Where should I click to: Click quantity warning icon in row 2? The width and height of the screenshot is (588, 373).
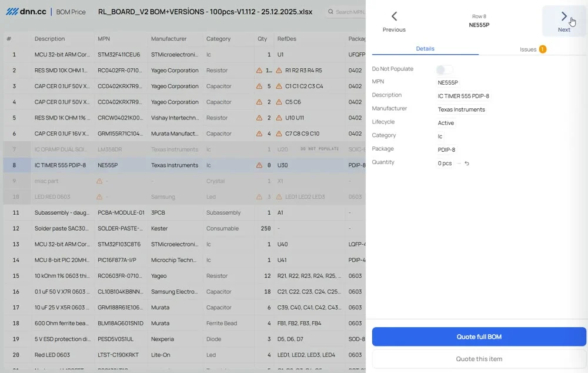click(x=259, y=70)
